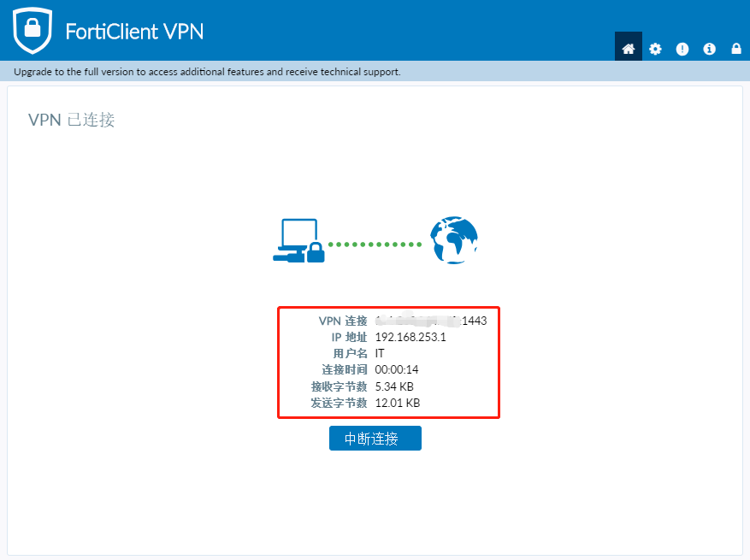Open the exclamation notifications icon
This screenshot has height=560, width=750.
pos(682,49)
